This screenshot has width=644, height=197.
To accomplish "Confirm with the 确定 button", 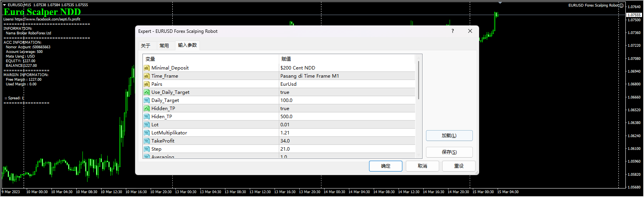I will click(x=386, y=166).
